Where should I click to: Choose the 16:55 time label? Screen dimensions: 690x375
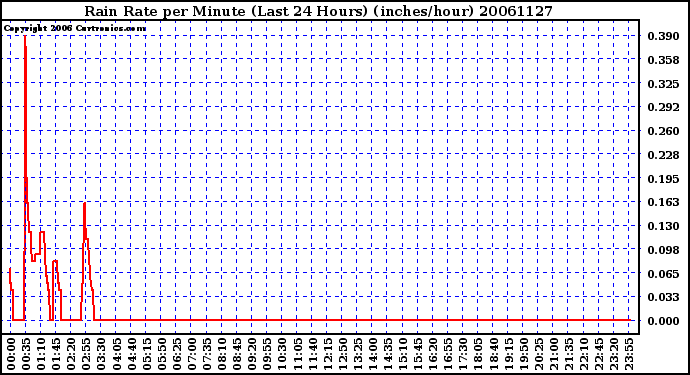click(x=448, y=354)
